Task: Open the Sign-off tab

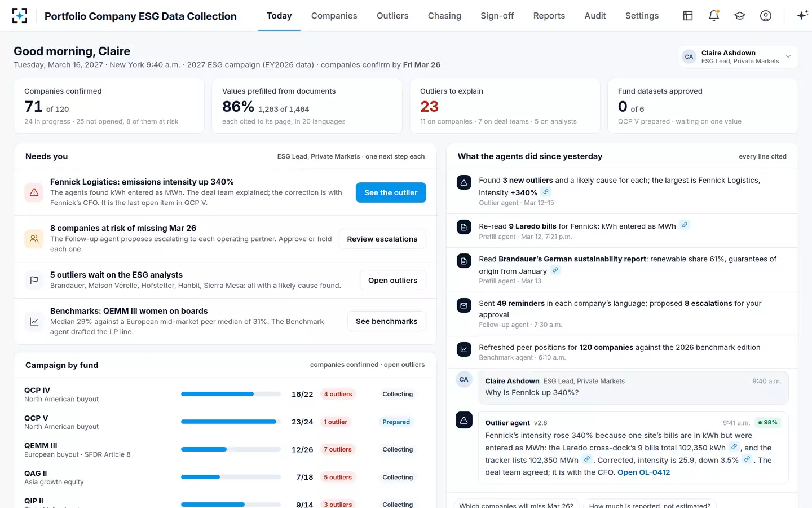Action: pos(497,16)
